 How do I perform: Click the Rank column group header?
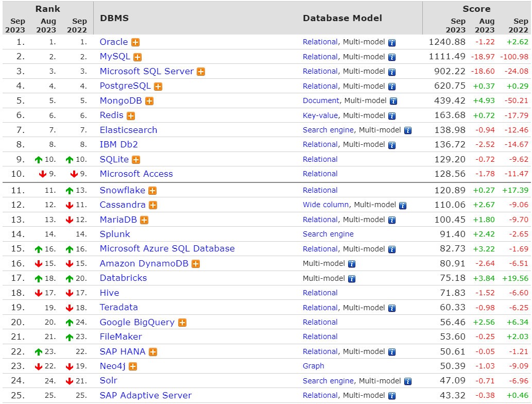pyautogui.click(x=47, y=9)
